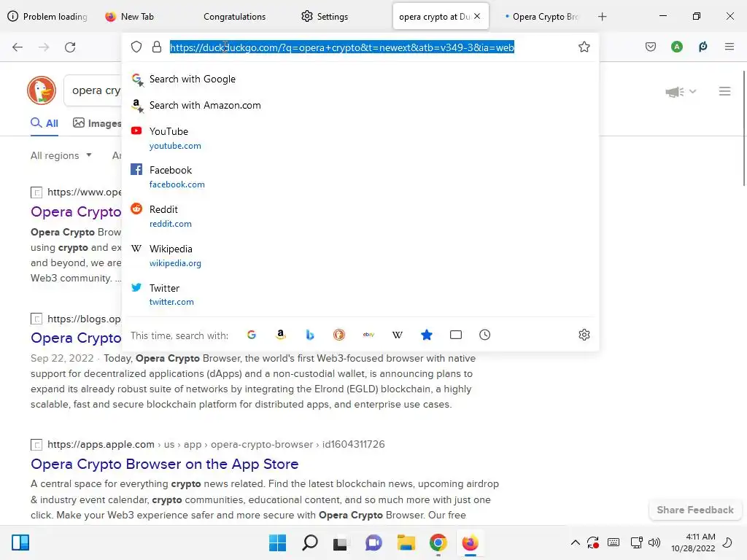Select the YouTube youtube.com suggestion
Screen dimensions: 747x560
tap(360, 138)
